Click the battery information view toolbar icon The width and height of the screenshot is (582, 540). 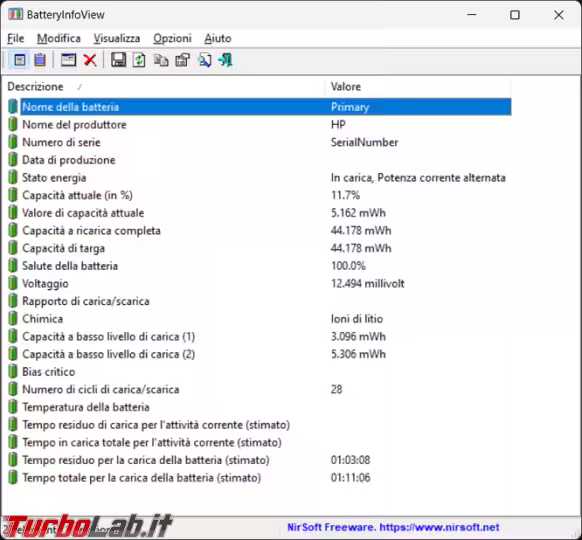[20, 60]
